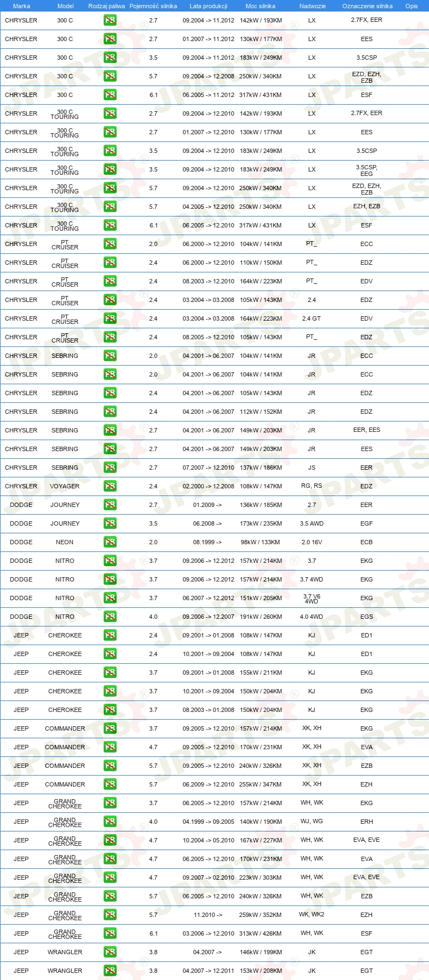
Task: Click fuel icon in PT Cruiser 2.0 row
Action: click(110, 244)
